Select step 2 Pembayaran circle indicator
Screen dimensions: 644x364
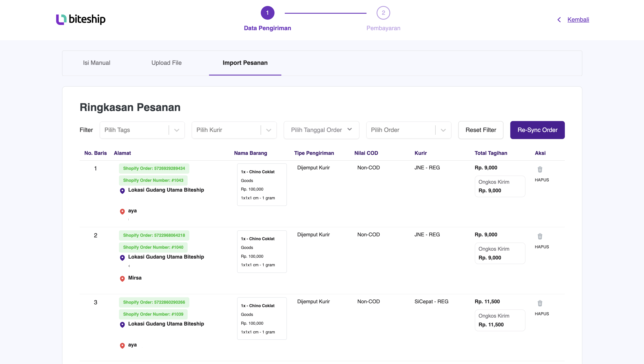click(383, 13)
